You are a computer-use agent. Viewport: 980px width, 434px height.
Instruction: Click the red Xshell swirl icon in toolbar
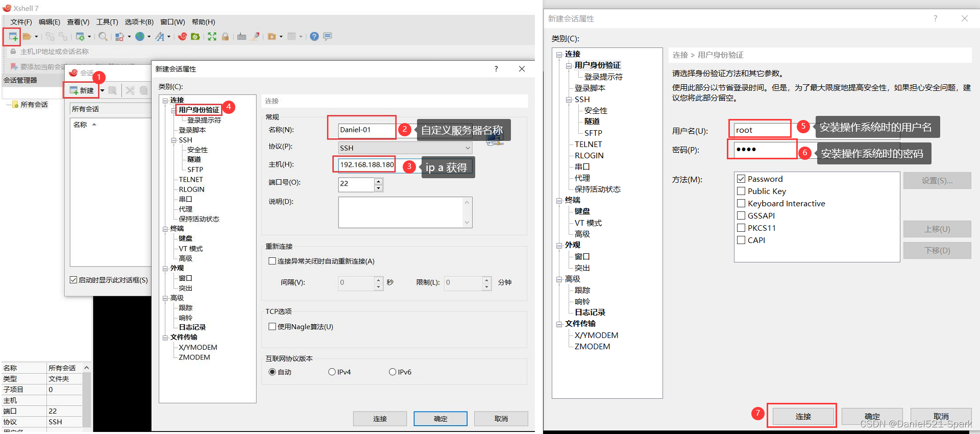tap(182, 36)
